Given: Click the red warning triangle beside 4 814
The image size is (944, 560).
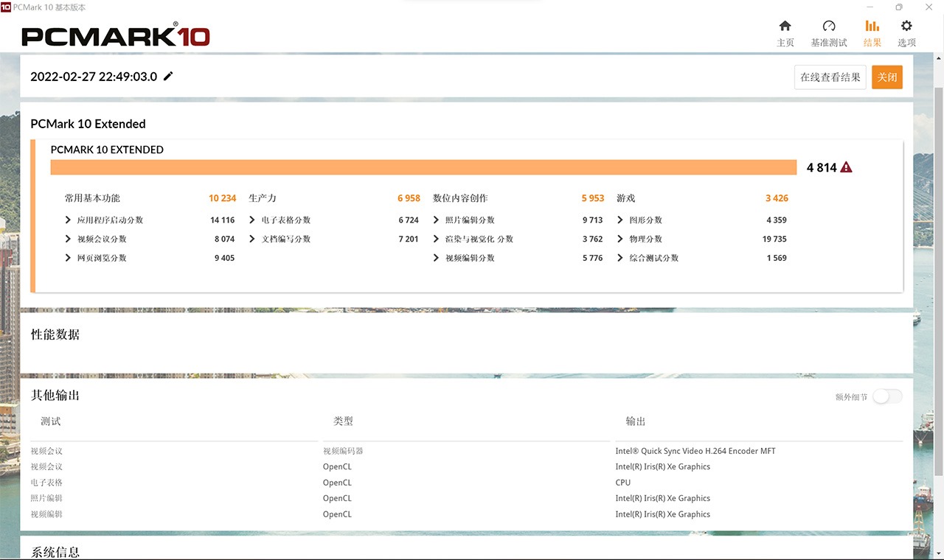Looking at the screenshot, I should [x=846, y=167].
